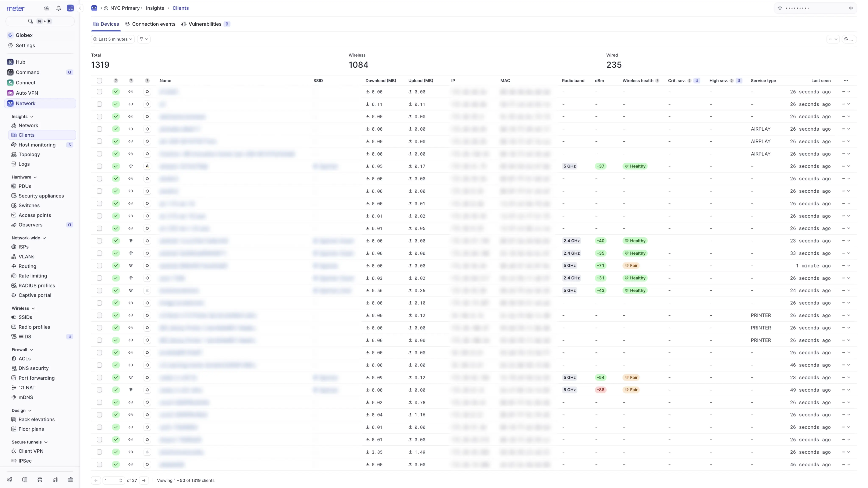Select the checkbox for the first client row
Image resolution: width=868 pixels, height=488 pixels.
[x=99, y=92]
